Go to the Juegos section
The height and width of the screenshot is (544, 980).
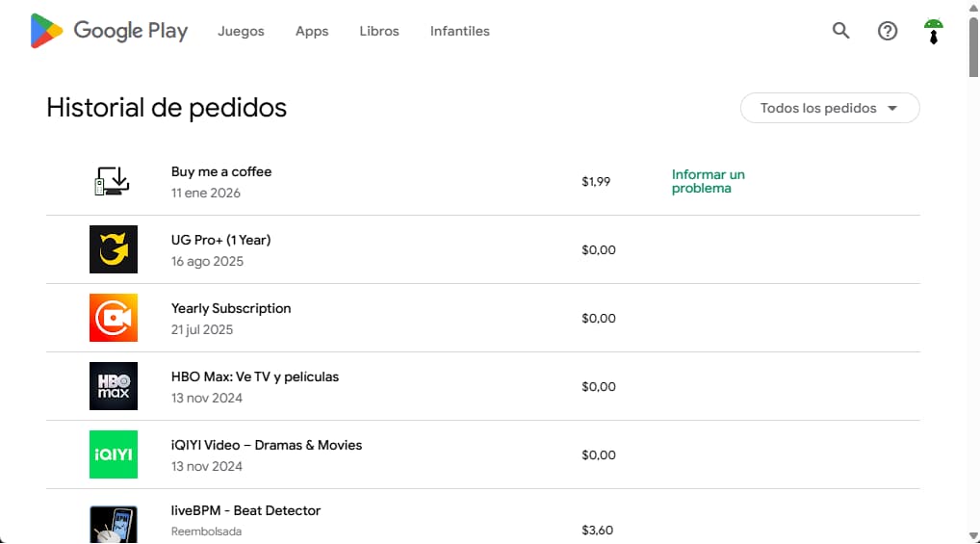tap(241, 31)
